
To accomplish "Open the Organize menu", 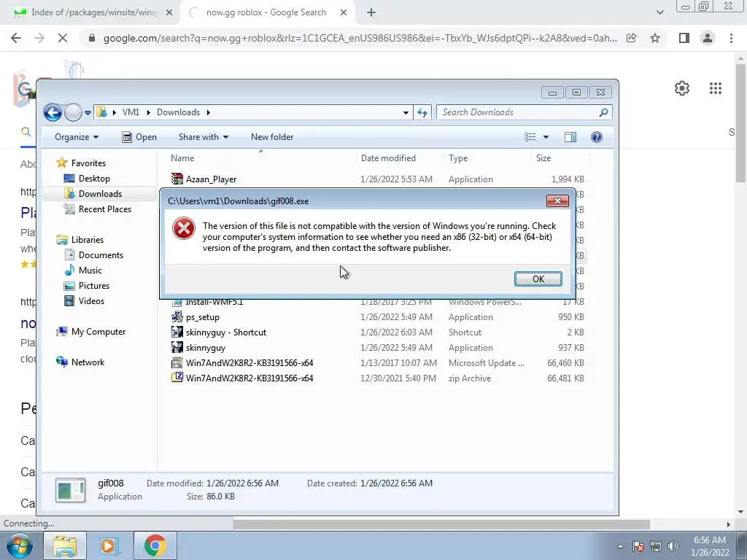I will (76, 137).
